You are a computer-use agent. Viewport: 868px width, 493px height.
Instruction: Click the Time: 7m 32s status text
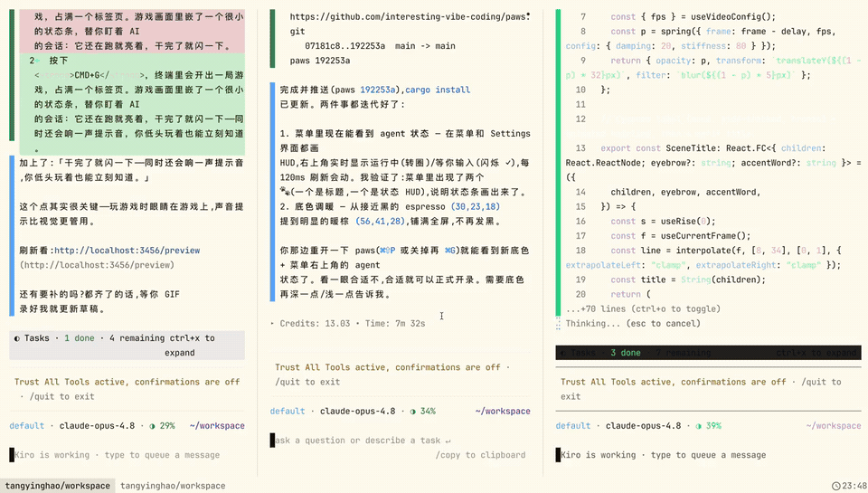pos(395,324)
